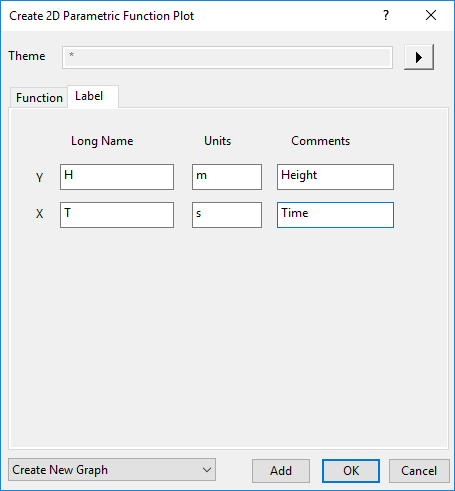Click the Theme label text
The height and width of the screenshot is (491, 455).
pos(27,56)
